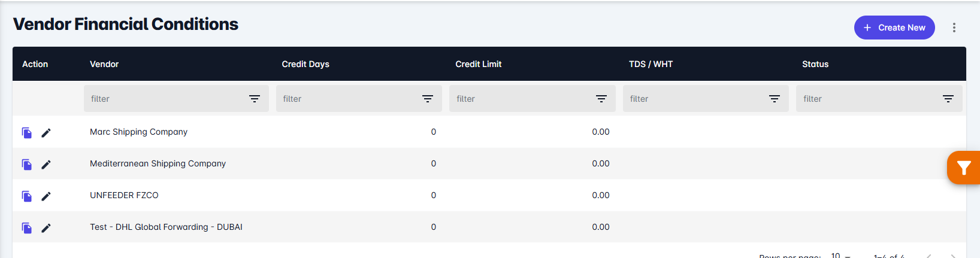Open Credit Limit filter options icon

click(x=601, y=99)
